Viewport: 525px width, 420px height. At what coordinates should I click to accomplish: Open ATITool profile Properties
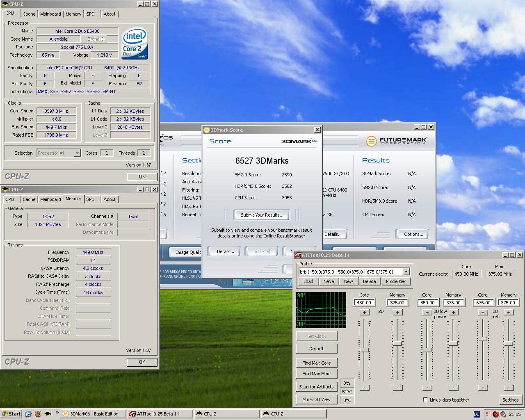click(x=396, y=281)
